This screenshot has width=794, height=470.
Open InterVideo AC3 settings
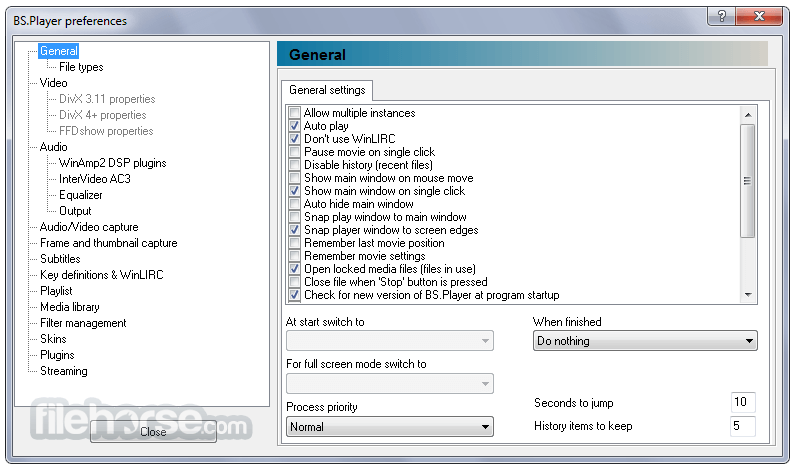95,179
